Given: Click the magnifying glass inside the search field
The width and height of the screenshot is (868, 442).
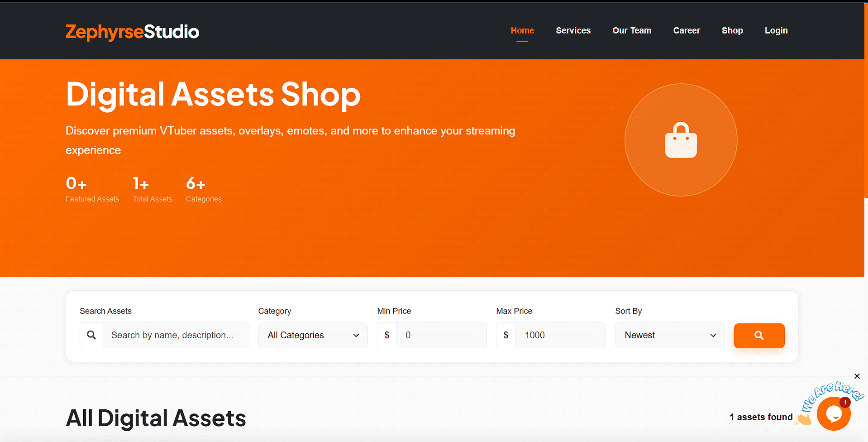Looking at the screenshot, I should [91, 335].
